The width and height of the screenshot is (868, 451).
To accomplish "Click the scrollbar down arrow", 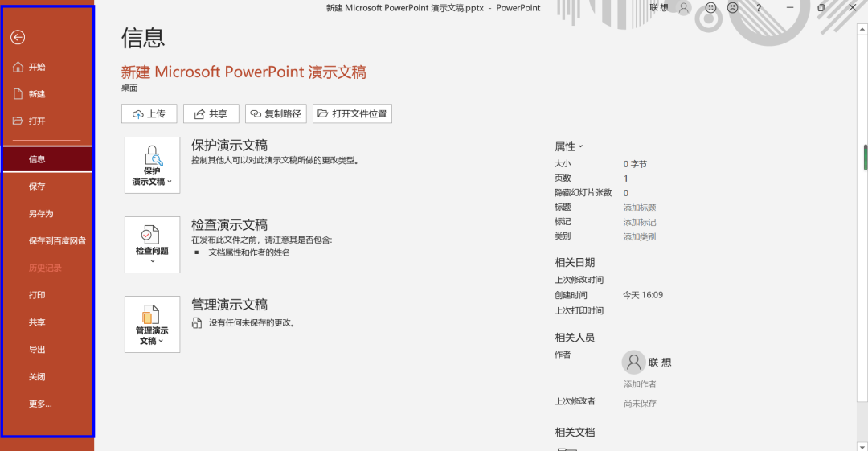I will [x=862, y=446].
